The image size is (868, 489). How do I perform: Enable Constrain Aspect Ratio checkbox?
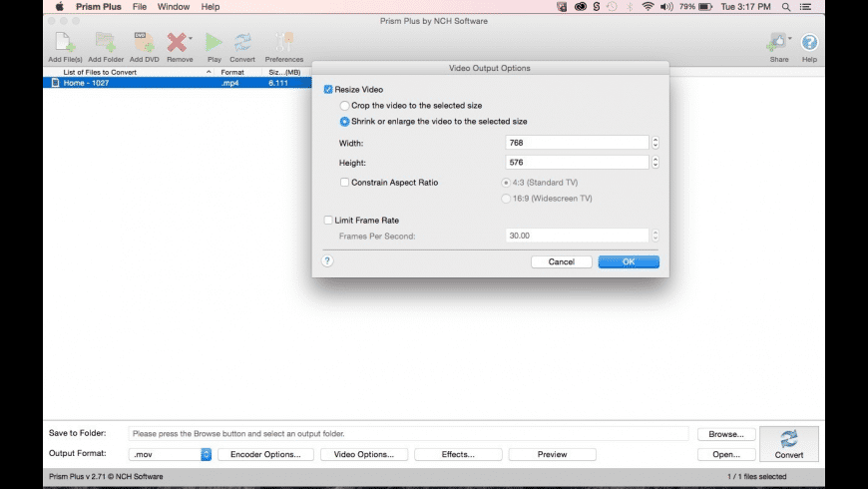click(x=344, y=183)
